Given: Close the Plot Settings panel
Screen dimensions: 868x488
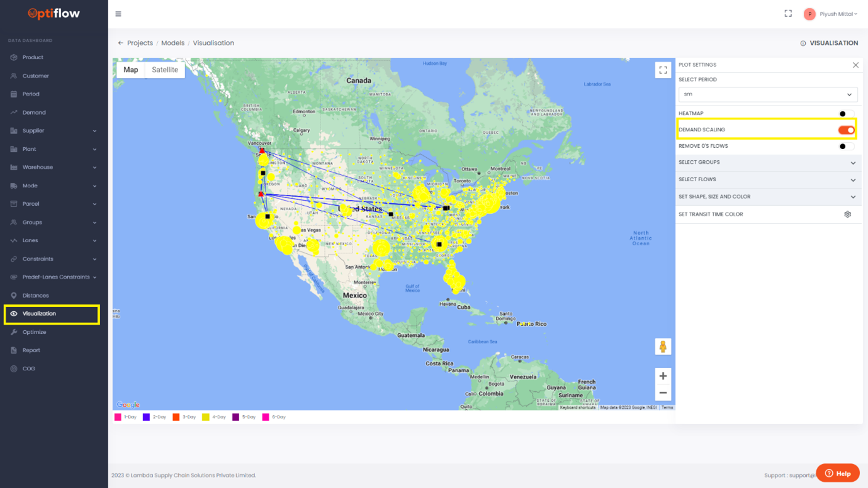Looking at the screenshot, I should point(855,65).
